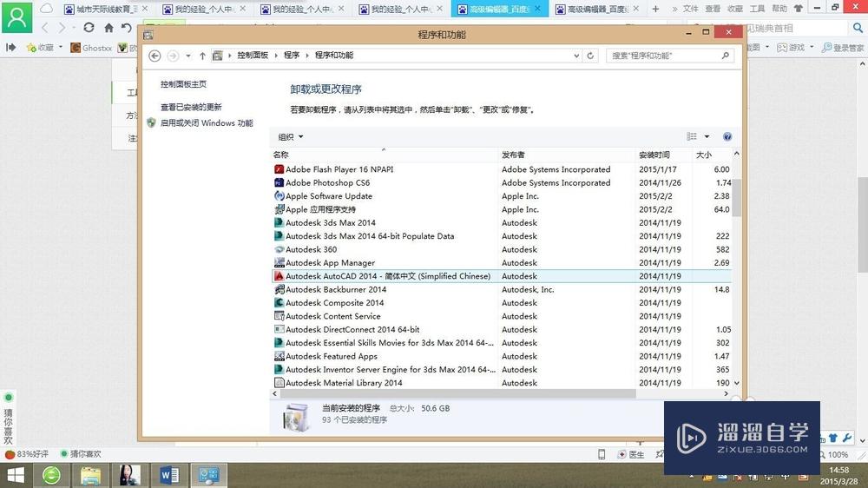868x488 pixels.
Task: Open the 组织 dropdown menu
Action: pos(291,137)
